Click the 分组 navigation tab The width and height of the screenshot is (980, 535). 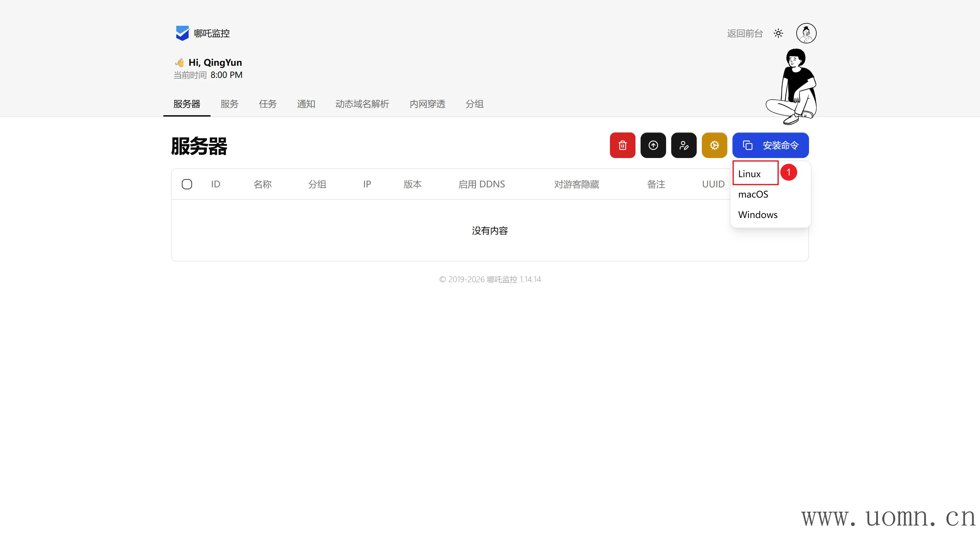pos(474,104)
